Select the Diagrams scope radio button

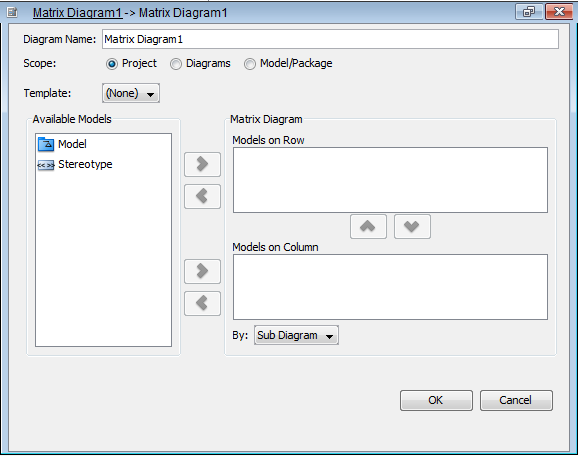[x=176, y=64]
